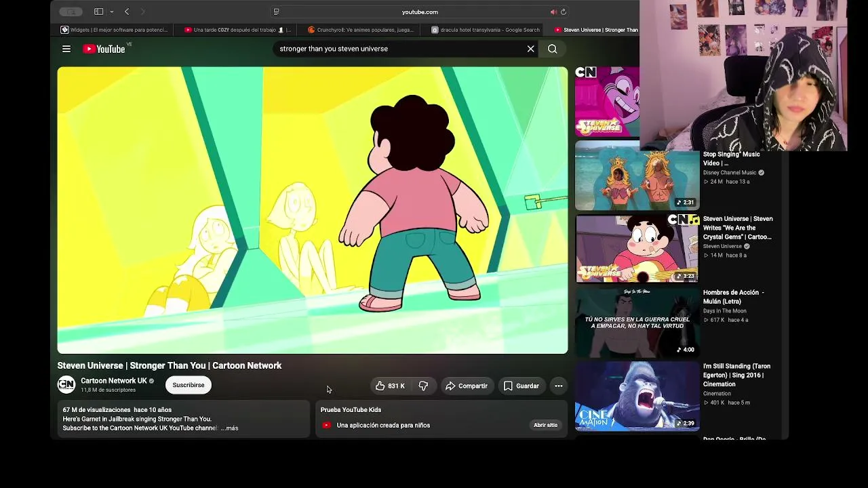Go back with Safari's back arrow
The height and width of the screenshot is (488, 868).
(127, 12)
